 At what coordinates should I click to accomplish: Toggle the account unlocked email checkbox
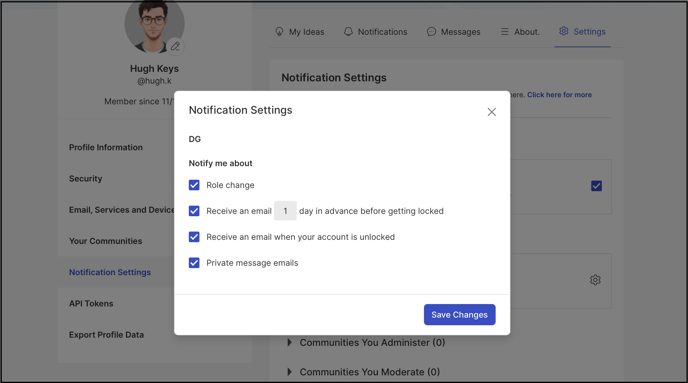coord(194,237)
